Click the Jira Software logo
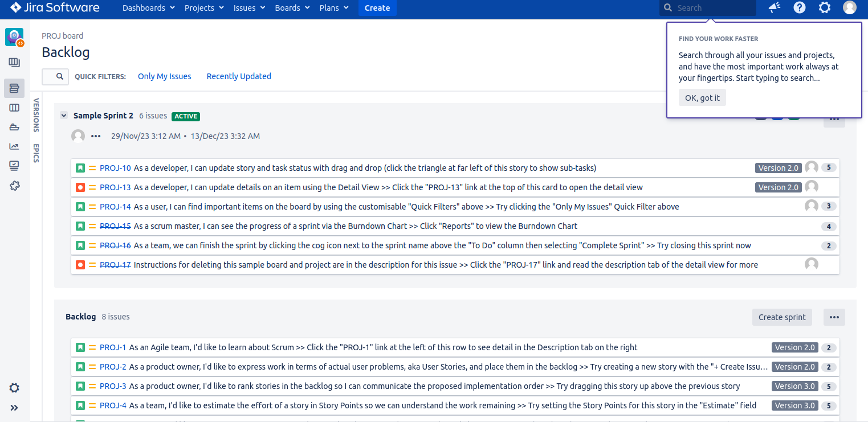The width and height of the screenshot is (868, 422). 55,8
